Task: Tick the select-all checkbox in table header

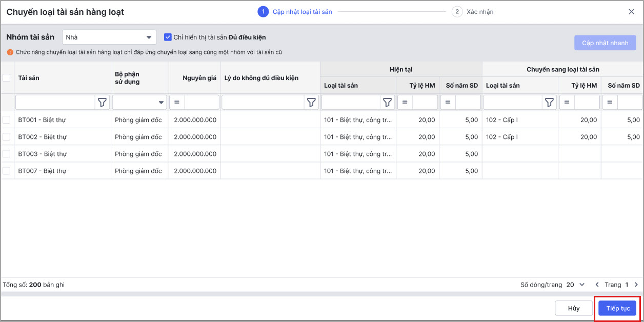Action: [7, 78]
